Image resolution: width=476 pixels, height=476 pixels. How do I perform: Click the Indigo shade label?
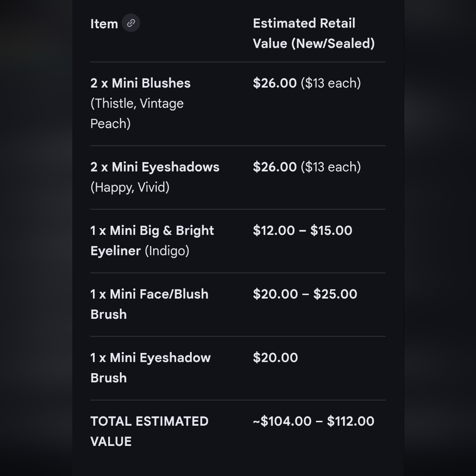[167, 251]
